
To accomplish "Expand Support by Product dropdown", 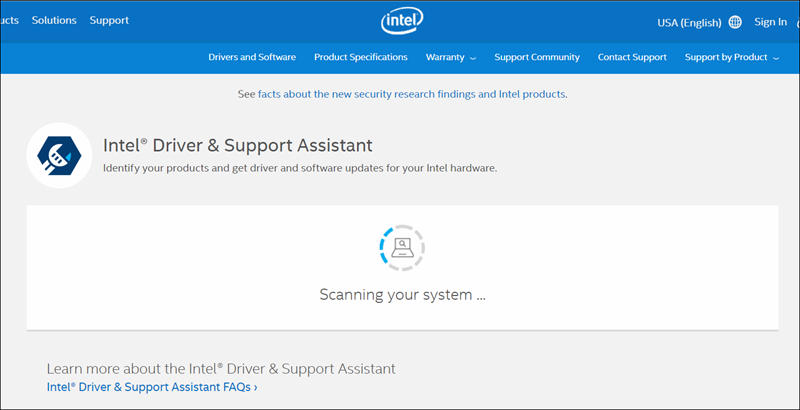I will (732, 57).
